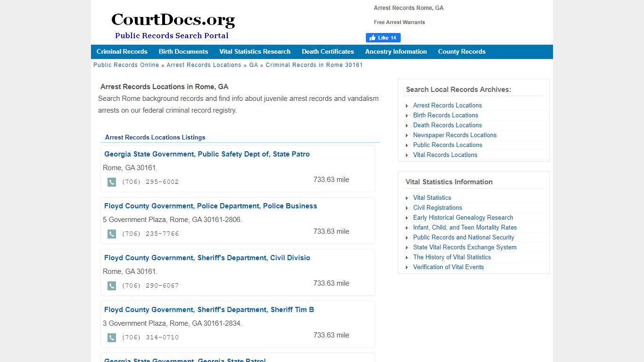This screenshot has width=644, height=362.
Task: Click phone icon beside (706) 290-6067
Action: click(112, 286)
